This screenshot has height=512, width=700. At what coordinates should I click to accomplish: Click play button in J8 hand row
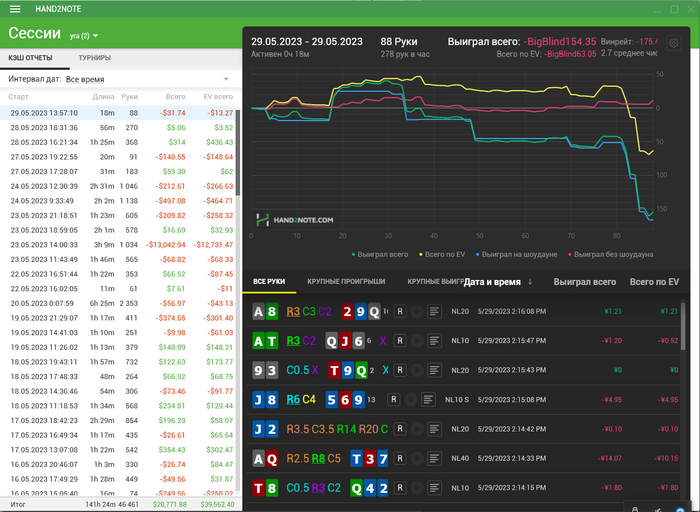pos(411,400)
